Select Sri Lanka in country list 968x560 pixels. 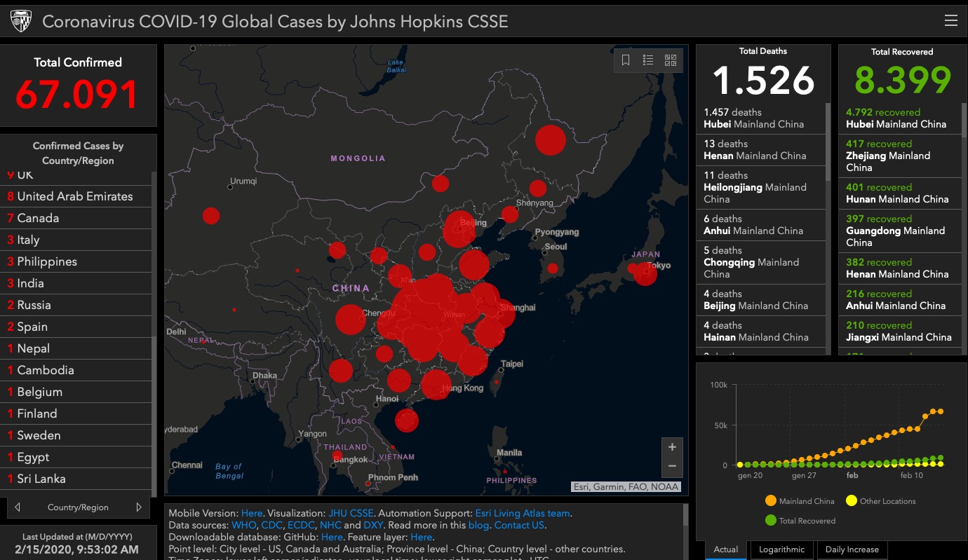tap(76, 479)
